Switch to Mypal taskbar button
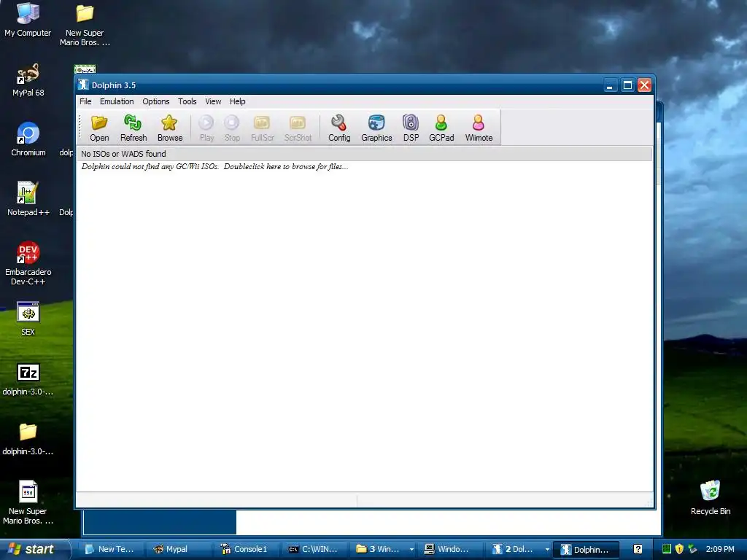The height and width of the screenshot is (560, 747). (x=178, y=549)
